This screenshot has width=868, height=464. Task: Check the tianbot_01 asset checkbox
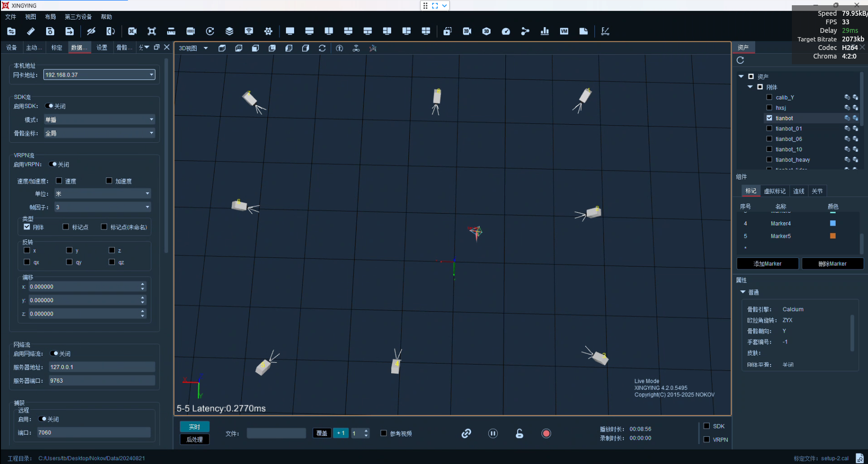click(x=769, y=128)
